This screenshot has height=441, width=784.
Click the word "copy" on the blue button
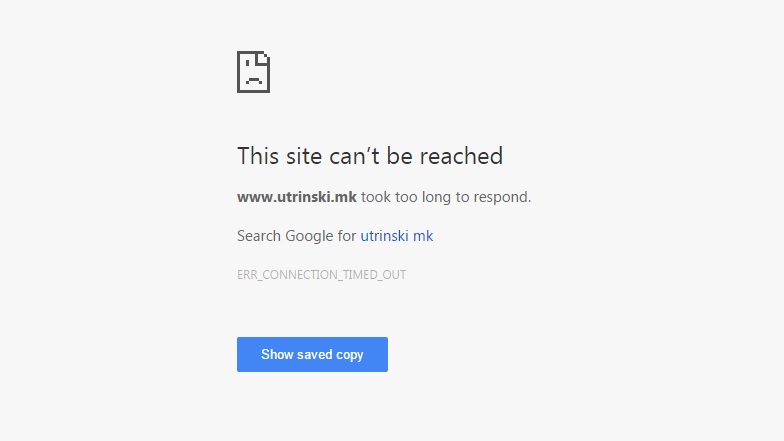pyautogui.click(x=350, y=354)
